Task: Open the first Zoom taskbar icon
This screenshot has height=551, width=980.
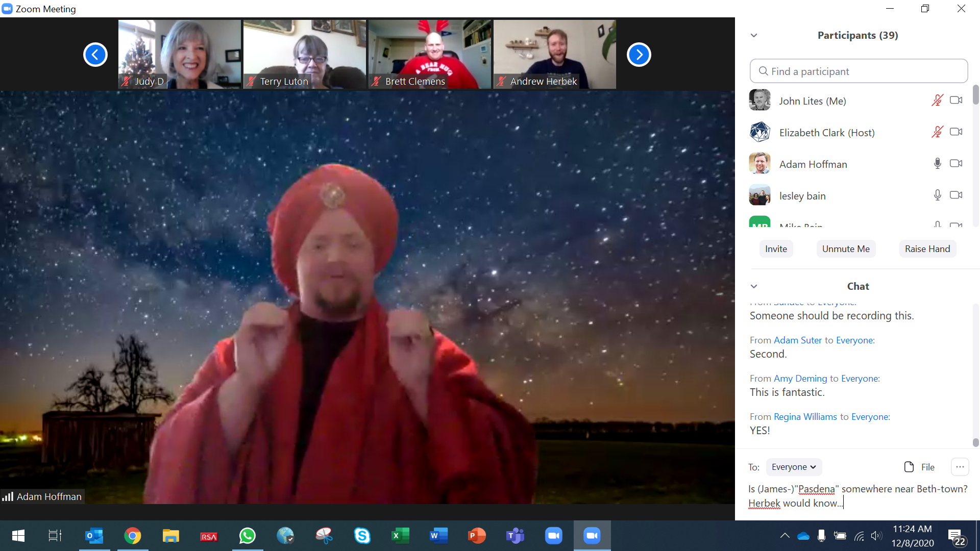Action: click(554, 536)
